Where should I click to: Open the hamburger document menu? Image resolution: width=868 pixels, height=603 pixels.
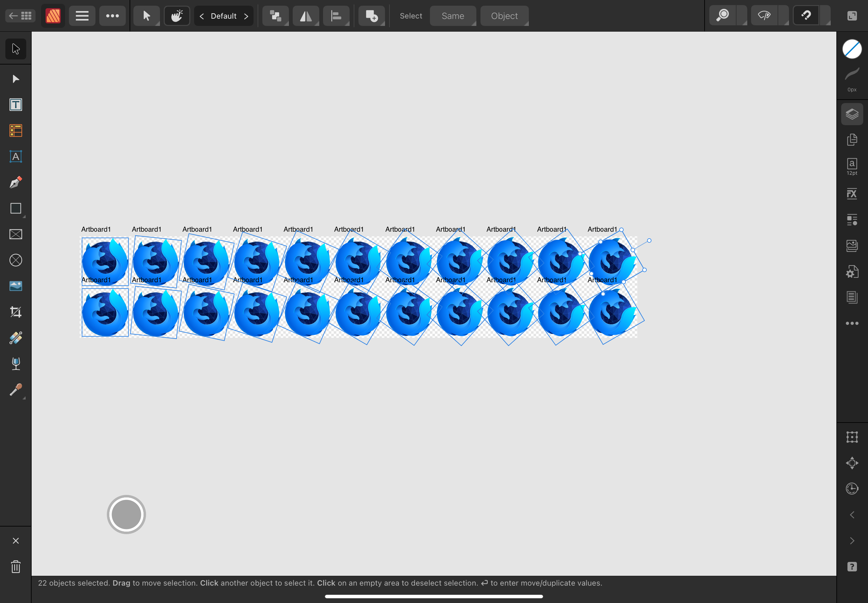click(82, 16)
